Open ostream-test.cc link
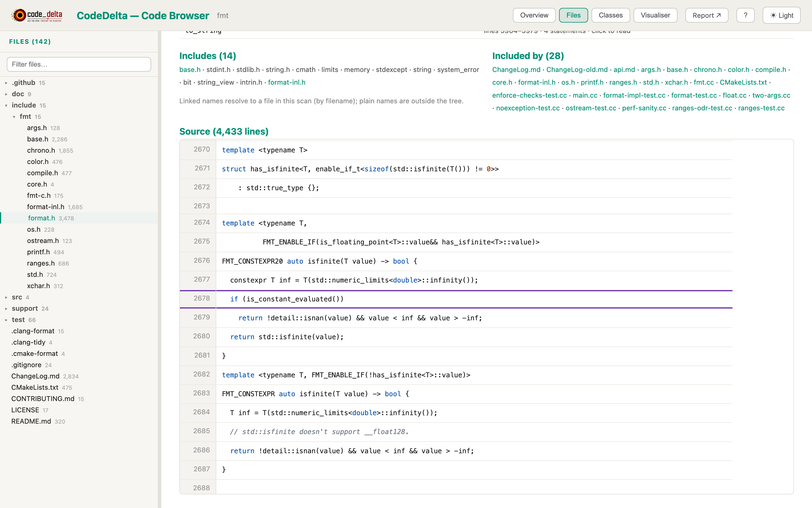The width and height of the screenshot is (812, 508). [591, 108]
